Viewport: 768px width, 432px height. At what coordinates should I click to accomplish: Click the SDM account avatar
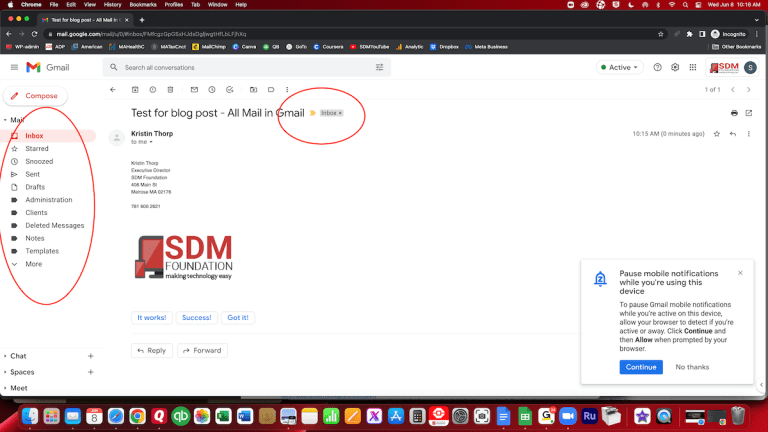tap(750, 68)
